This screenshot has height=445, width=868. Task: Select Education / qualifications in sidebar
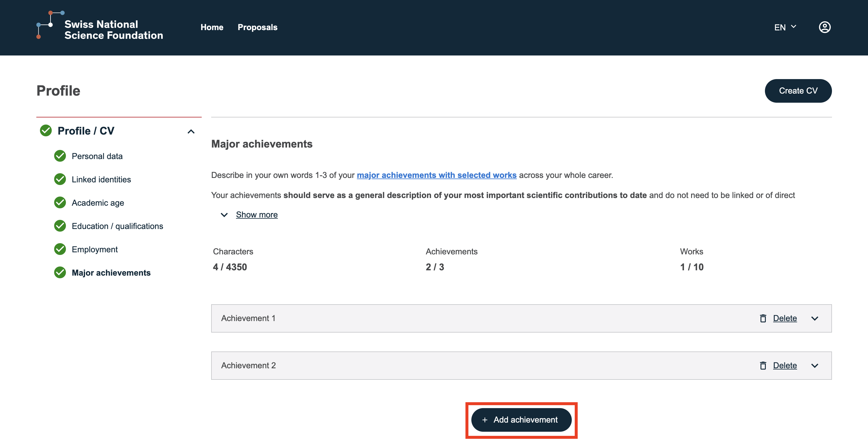(117, 226)
